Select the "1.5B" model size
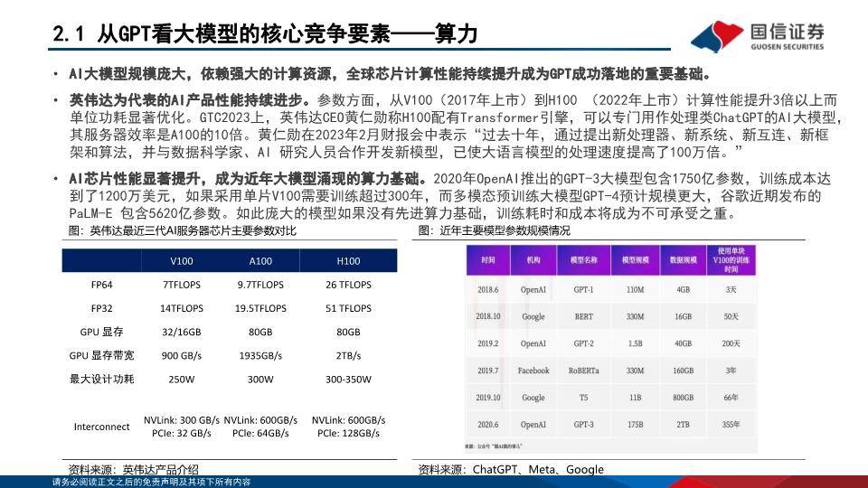 [x=635, y=343]
